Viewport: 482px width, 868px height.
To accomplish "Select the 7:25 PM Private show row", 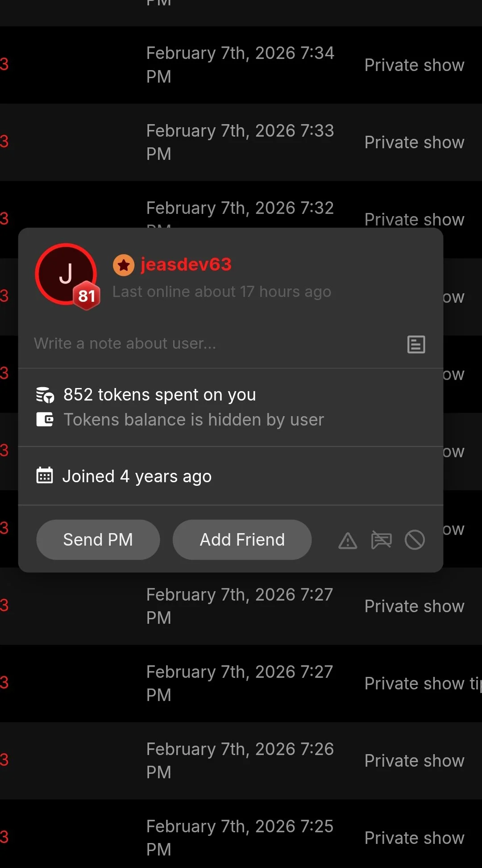I will tap(240, 838).
